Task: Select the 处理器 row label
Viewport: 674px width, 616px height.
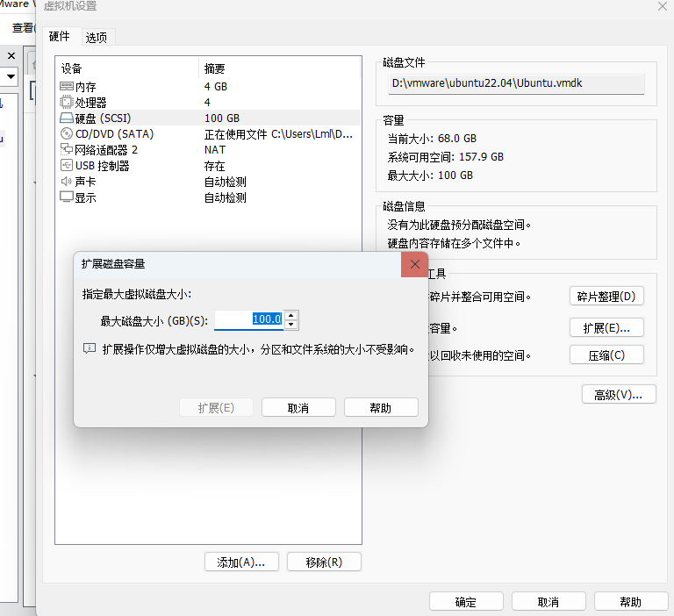Action: tap(90, 103)
